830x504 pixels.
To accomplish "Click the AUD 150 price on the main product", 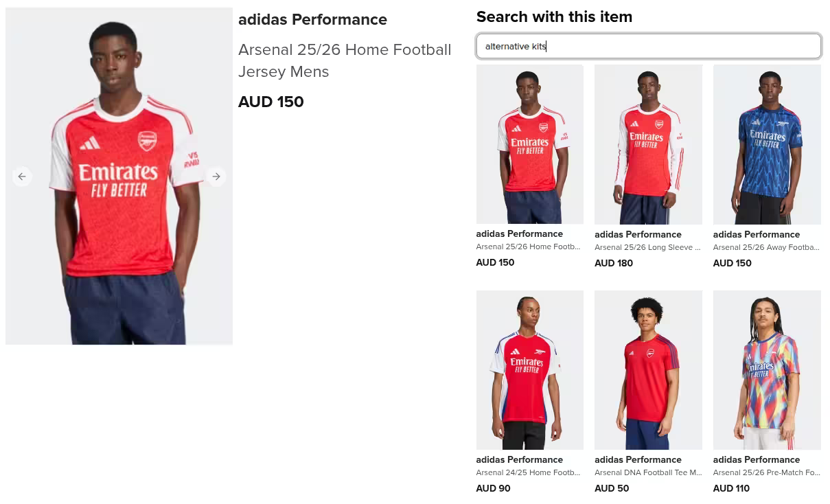I will click(x=270, y=102).
